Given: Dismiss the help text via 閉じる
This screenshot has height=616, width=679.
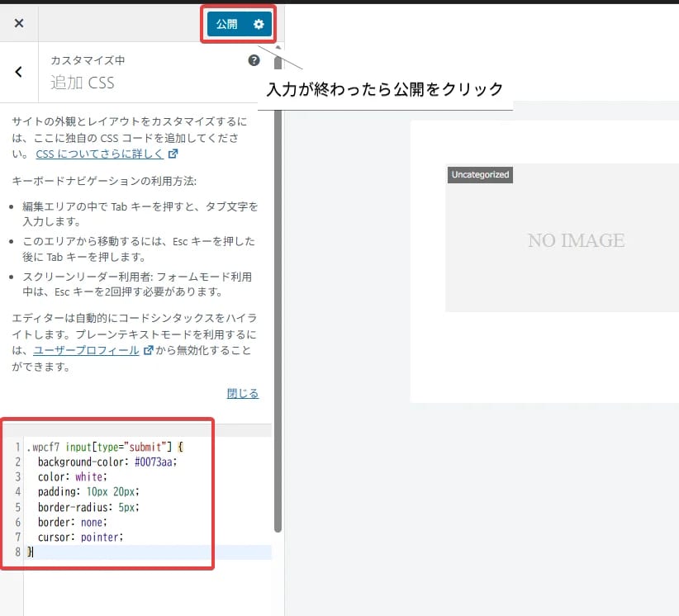Looking at the screenshot, I should click(241, 392).
